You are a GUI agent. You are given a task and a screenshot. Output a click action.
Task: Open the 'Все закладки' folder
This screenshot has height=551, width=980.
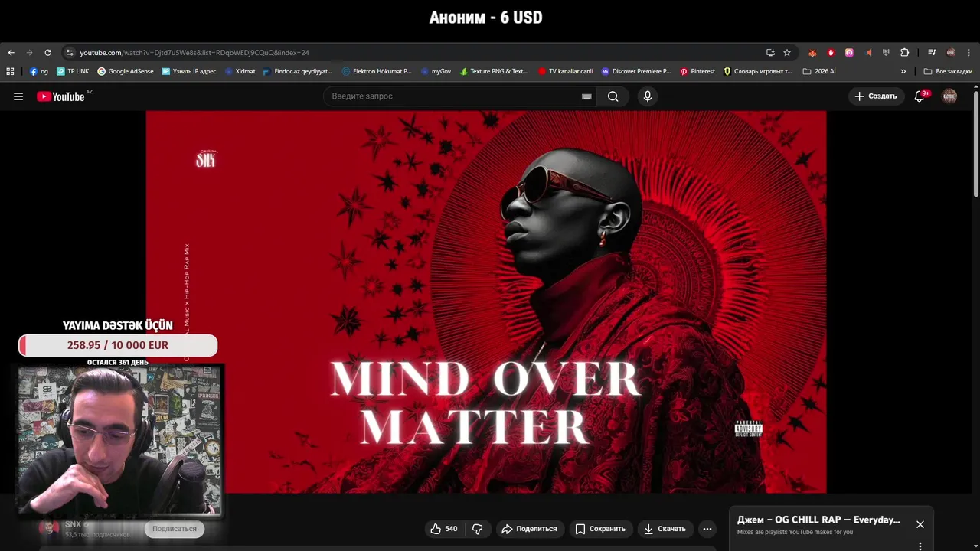pyautogui.click(x=948, y=71)
